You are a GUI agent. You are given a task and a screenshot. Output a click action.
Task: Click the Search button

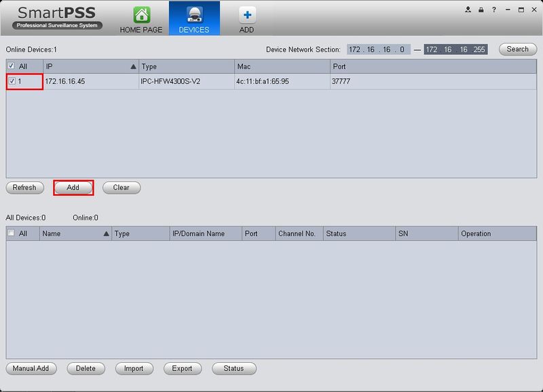(x=518, y=49)
